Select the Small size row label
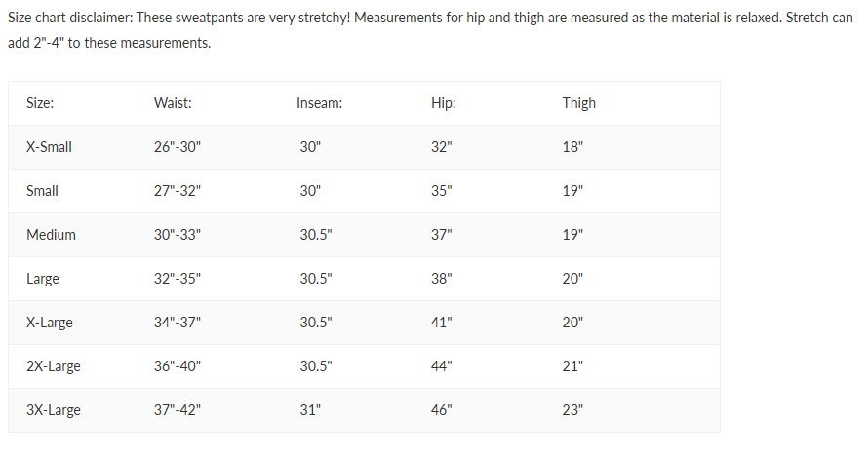The image size is (868, 458). (42, 191)
